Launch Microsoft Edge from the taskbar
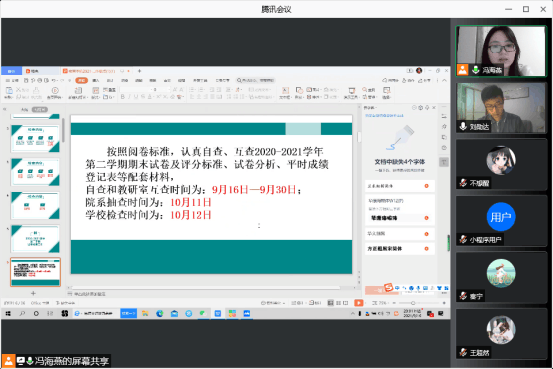553x369 pixels. (160, 313)
